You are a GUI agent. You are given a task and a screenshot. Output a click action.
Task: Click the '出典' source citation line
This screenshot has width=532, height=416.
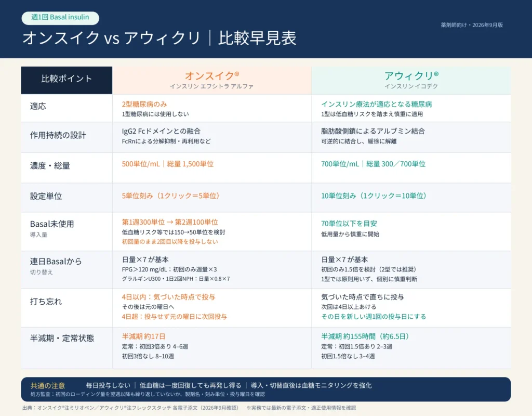pyautogui.click(x=130, y=408)
